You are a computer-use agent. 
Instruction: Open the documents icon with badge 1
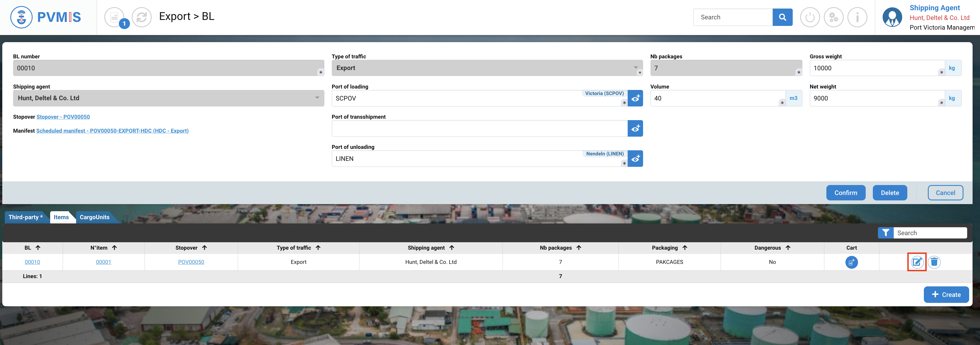click(114, 17)
